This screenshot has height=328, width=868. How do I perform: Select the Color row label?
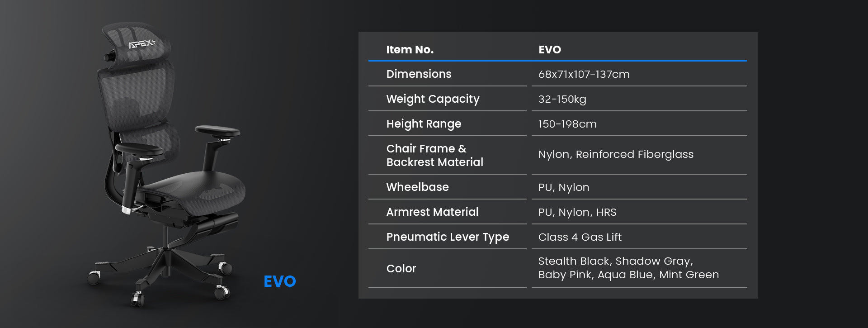coord(401,269)
